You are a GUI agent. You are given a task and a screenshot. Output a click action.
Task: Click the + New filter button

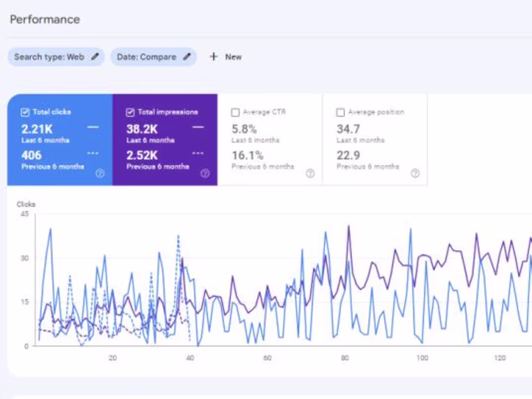(225, 57)
